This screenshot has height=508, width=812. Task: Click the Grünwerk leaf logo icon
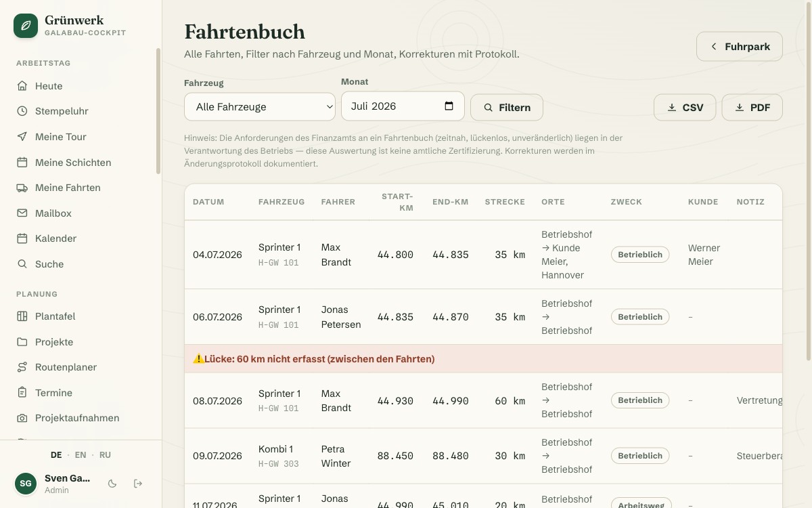click(26, 26)
